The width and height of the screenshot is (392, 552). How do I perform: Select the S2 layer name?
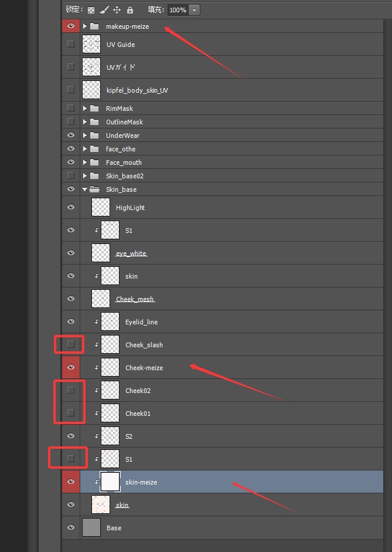pos(129,436)
